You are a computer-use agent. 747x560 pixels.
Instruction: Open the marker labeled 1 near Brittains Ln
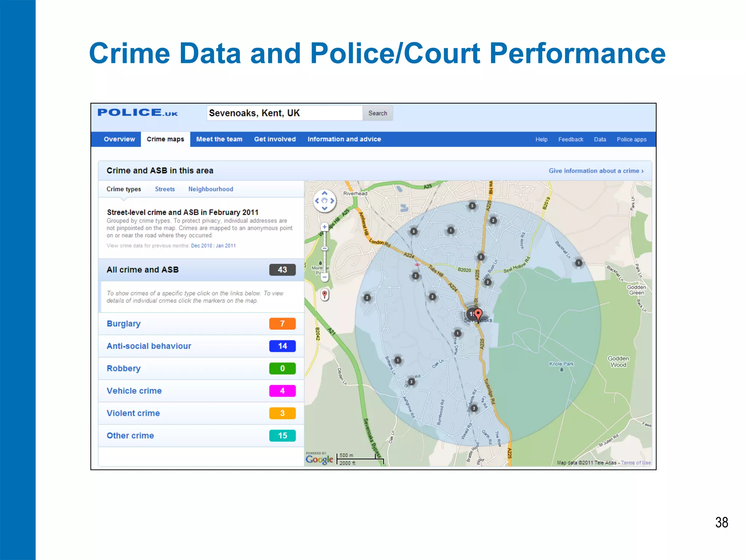398,360
